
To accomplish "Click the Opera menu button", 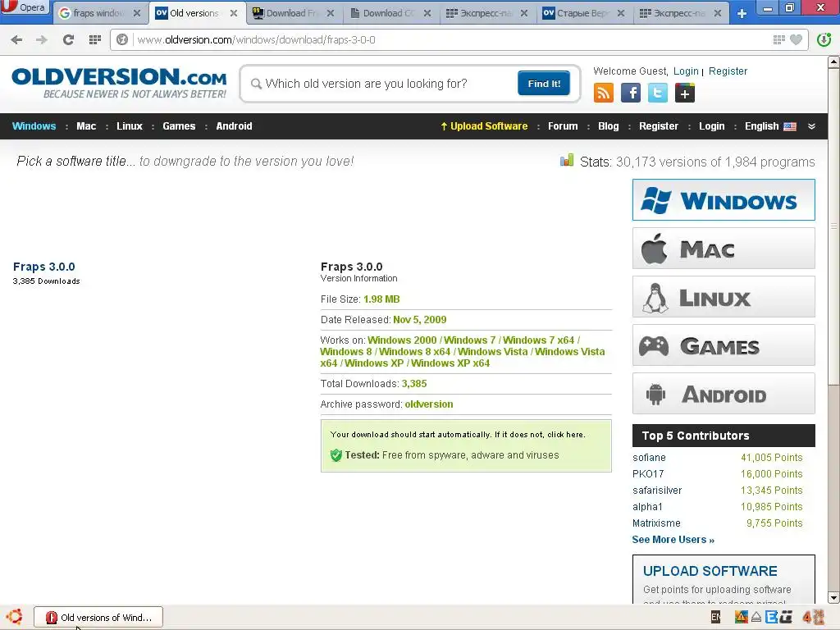I will coord(24,7).
